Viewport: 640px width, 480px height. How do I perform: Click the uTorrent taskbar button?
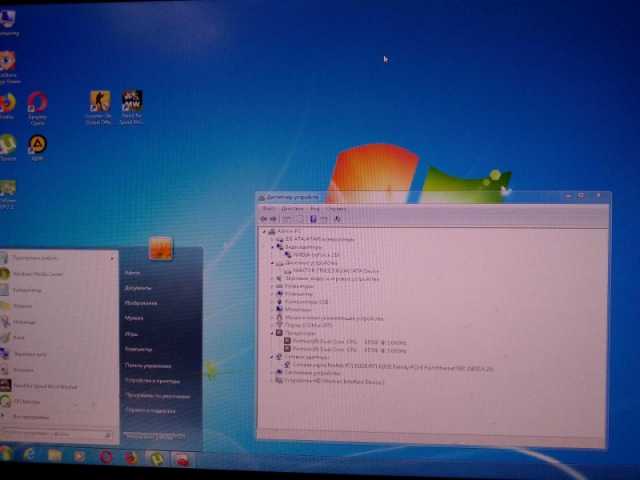(157, 458)
